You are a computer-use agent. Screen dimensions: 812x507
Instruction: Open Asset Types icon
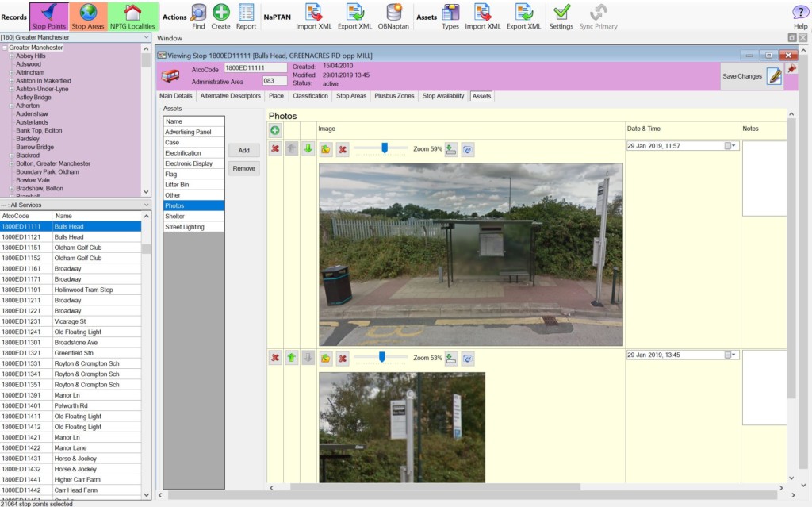coord(450,16)
